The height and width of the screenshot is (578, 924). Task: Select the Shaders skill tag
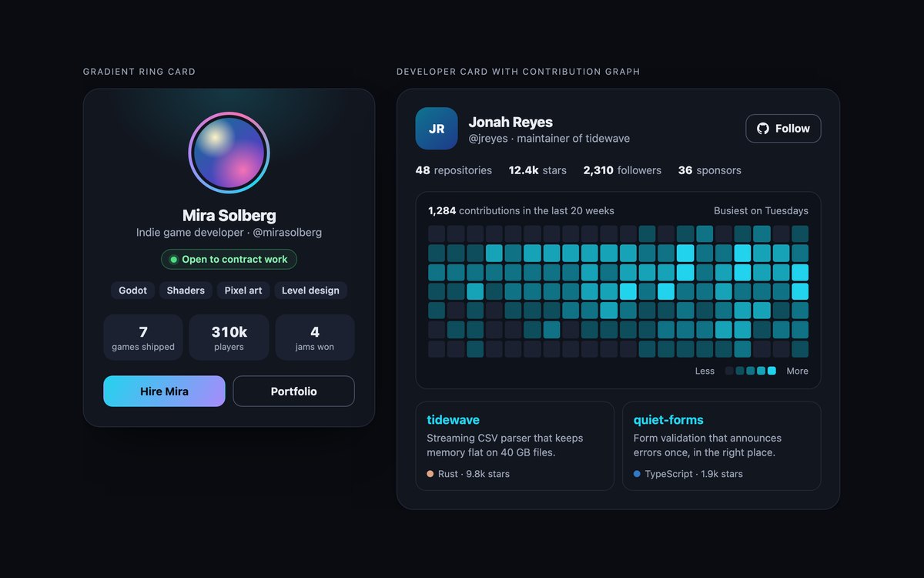186,291
